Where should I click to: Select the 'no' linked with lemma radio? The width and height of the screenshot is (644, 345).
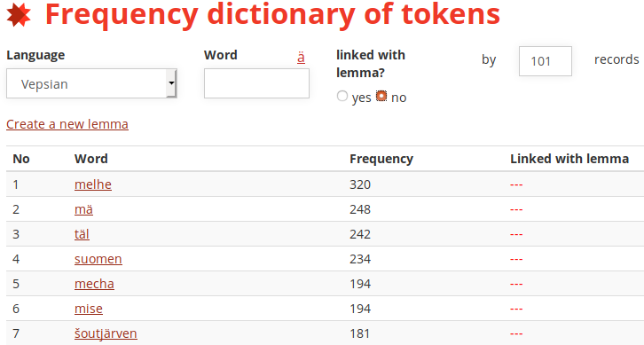(x=381, y=96)
